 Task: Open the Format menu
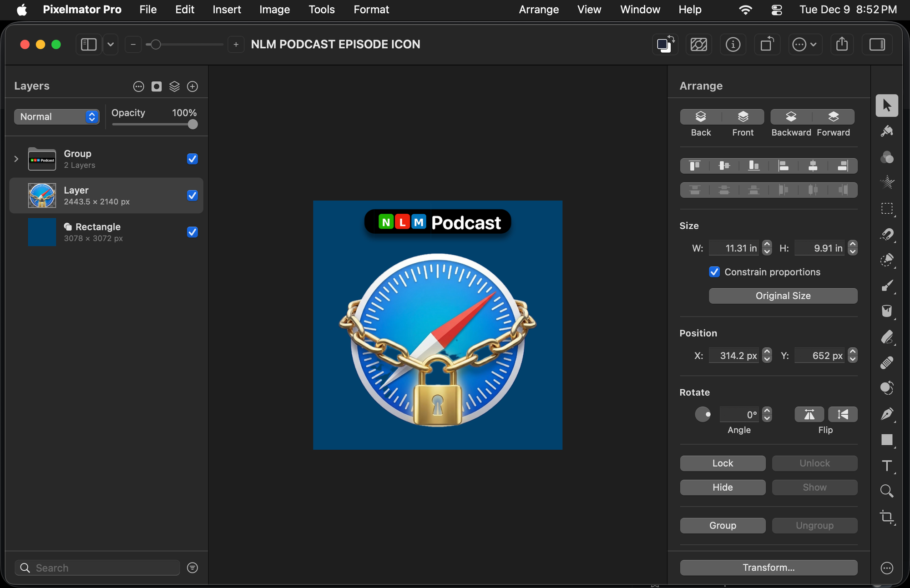(371, 9)
